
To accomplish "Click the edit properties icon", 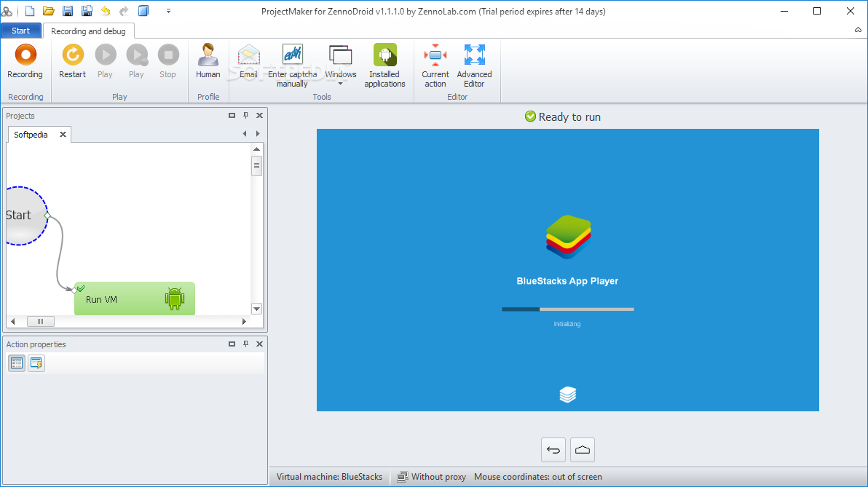I will tap(36, 363).
